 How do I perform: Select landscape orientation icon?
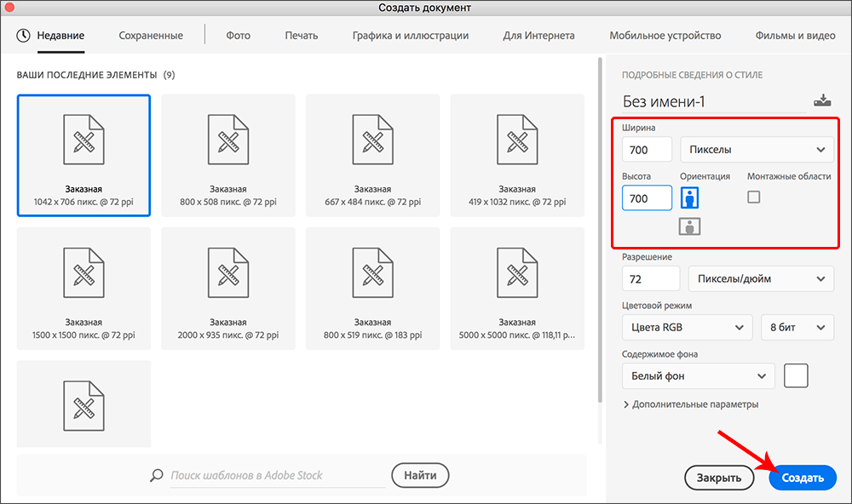[x=689, y=226]
